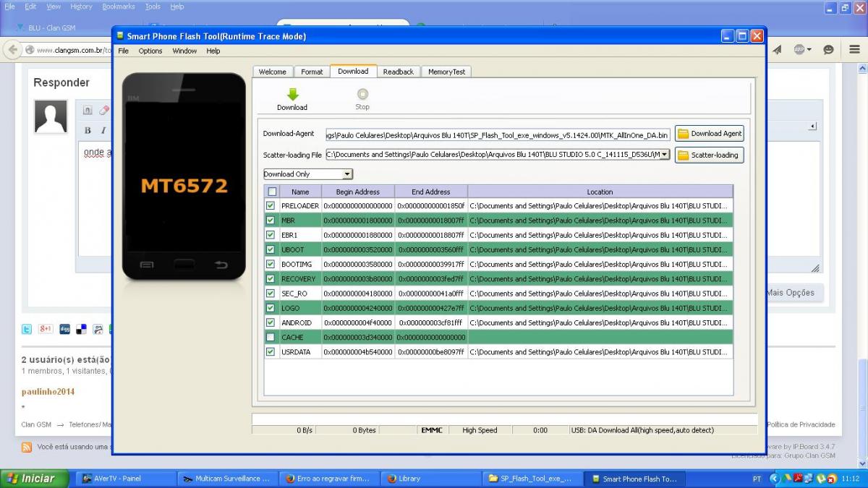This screenshot has width=868, height=488.
Task: Open the Flash Tool File menu
Action: [x=124, y=51]
